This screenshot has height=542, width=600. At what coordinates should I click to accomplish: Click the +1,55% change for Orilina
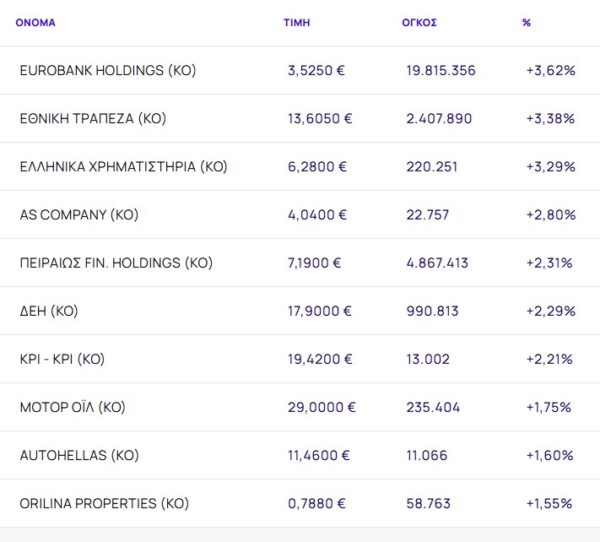coord(550,503)
